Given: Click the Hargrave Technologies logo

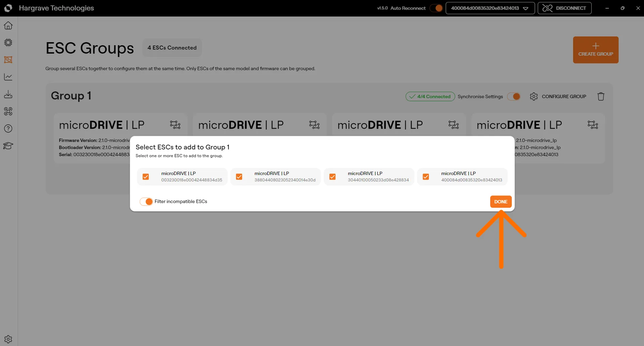Looking at the screenshot, I should (8, 8).
